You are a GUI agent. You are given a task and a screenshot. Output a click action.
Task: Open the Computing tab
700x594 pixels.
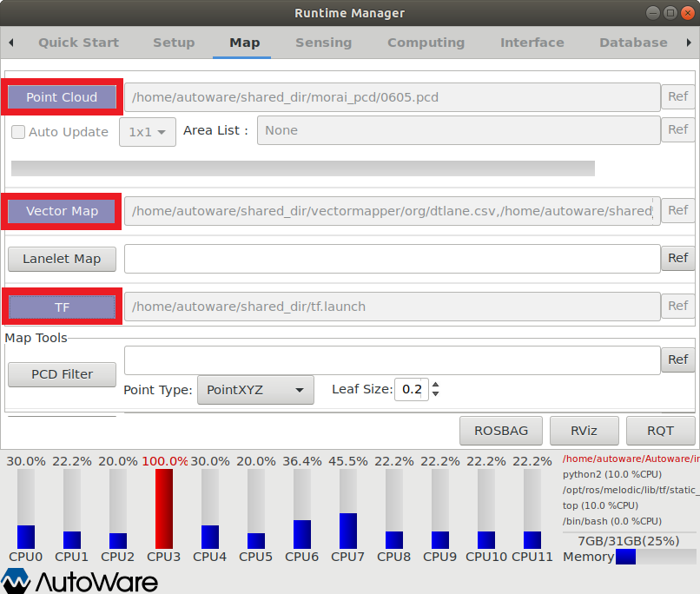426,43
